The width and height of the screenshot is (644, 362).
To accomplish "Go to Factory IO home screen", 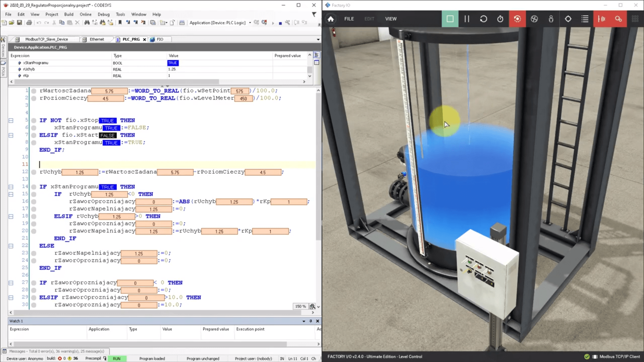I will click(331, 19).
